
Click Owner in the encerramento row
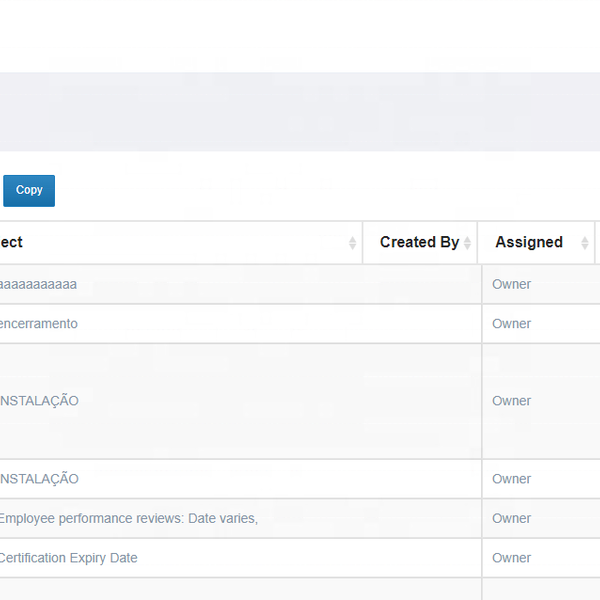click(x=511, y=324)
